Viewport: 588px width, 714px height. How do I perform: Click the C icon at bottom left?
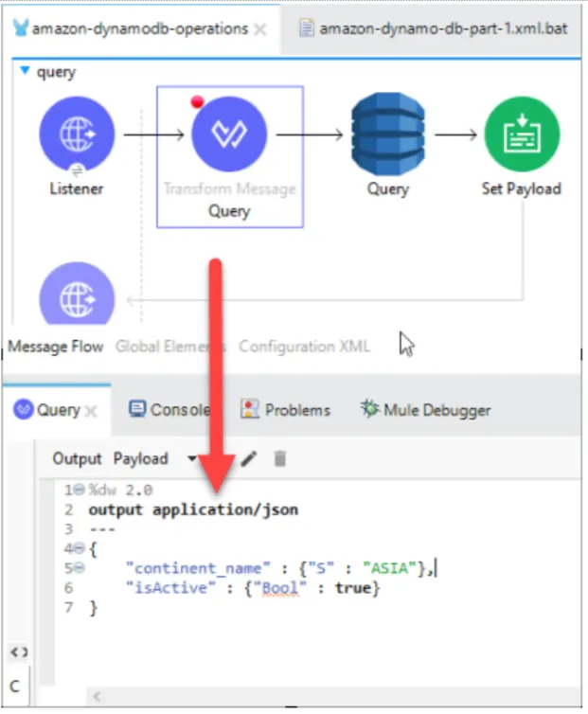point(14,687)
